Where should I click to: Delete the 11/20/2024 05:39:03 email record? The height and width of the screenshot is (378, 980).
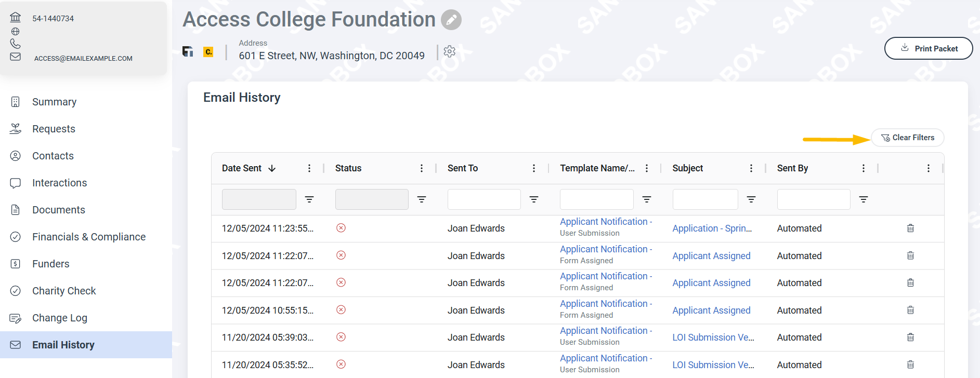click(x=910, y=337)
